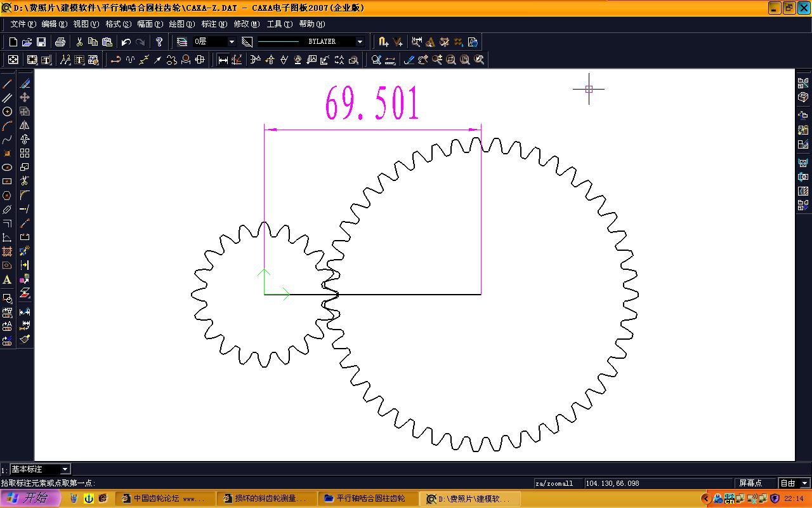This screenshot has width=812, height=508.
Task: Select the Fillet corner tool
Action: tap(25, 195)
